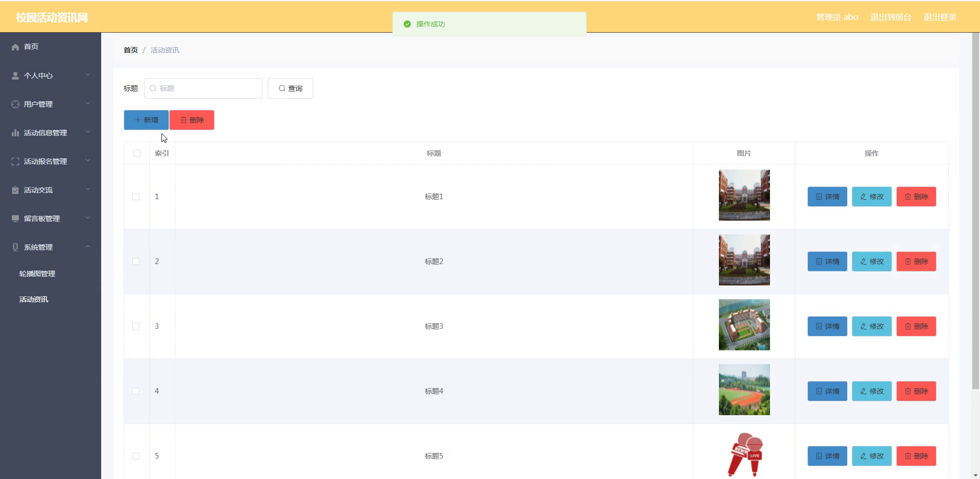The image size is (980, 479).
Task: View 详情 for 标题4
Action: [x=827, y=391]
